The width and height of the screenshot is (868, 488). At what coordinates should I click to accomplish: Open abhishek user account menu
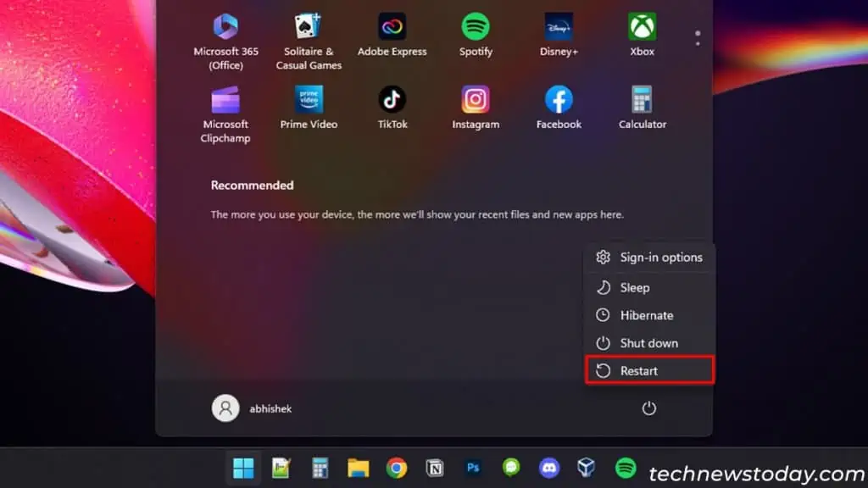252,408
